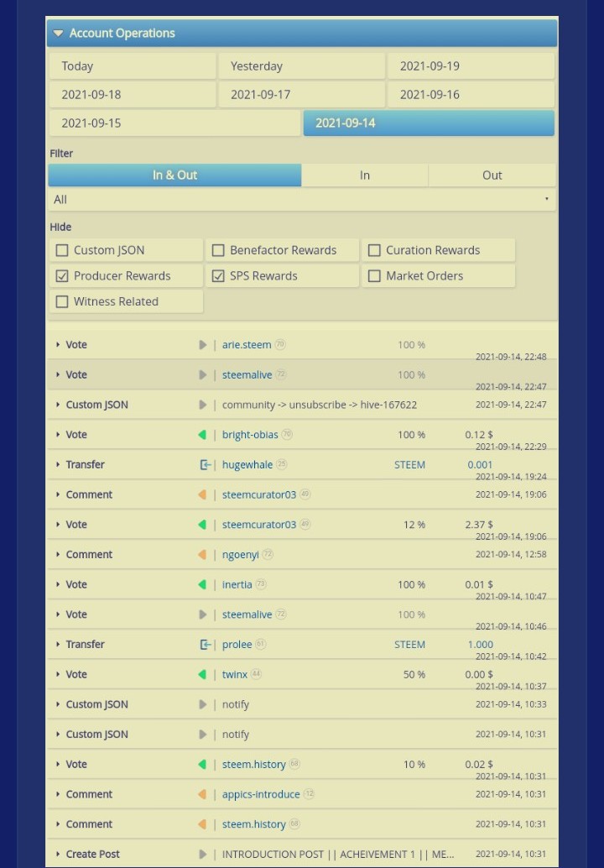Uncheck the SPS Rewards hide box

218,275
